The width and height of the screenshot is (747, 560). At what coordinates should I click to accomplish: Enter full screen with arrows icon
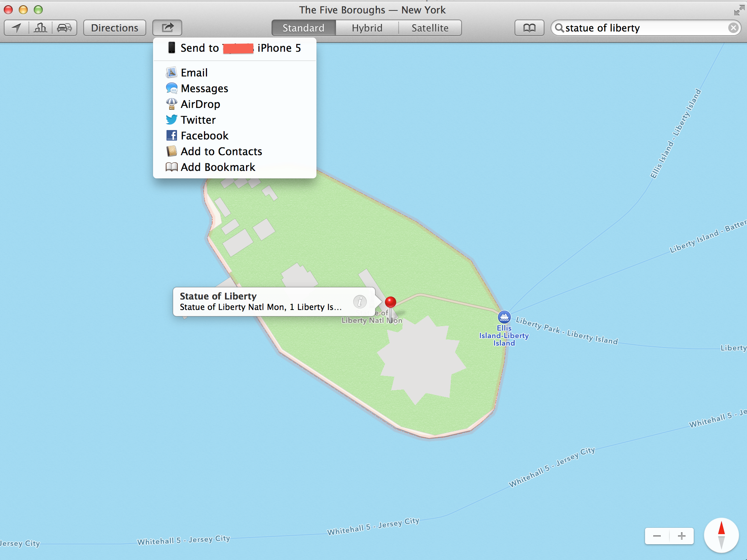(739, 10)
